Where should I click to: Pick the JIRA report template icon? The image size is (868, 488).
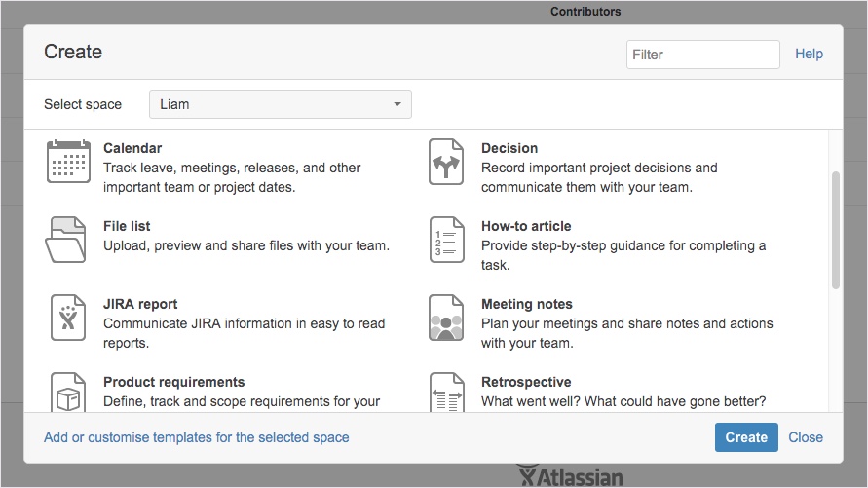pos(68,317)
